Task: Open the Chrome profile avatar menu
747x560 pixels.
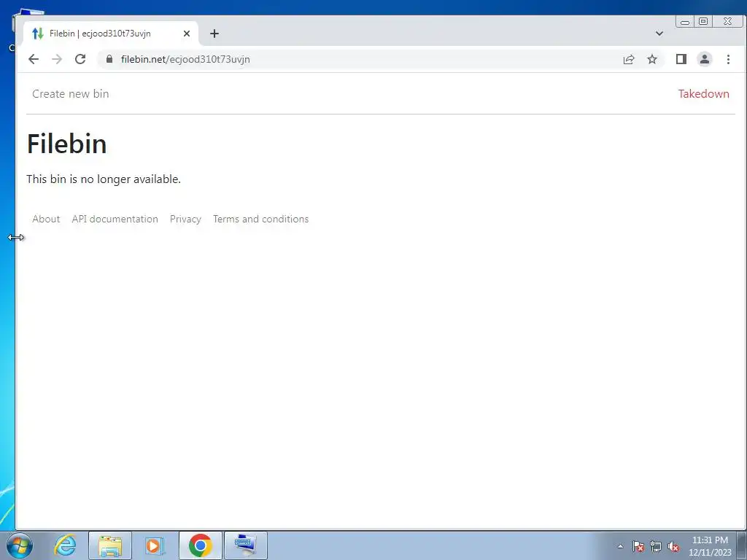Action: pos(705,59)
